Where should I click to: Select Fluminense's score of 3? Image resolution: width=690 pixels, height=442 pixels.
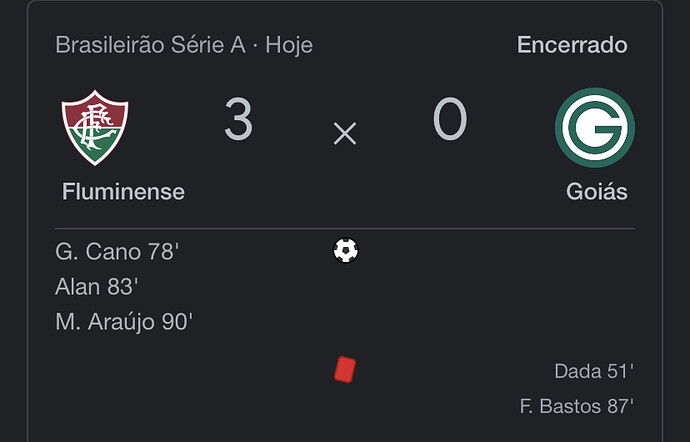pyautogui.click(x=239, y=119)
